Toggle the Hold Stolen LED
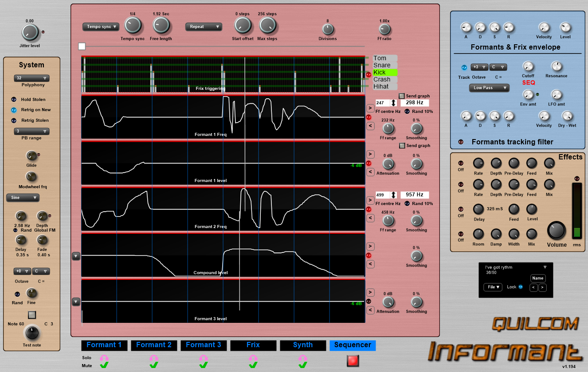 [14, 100]
